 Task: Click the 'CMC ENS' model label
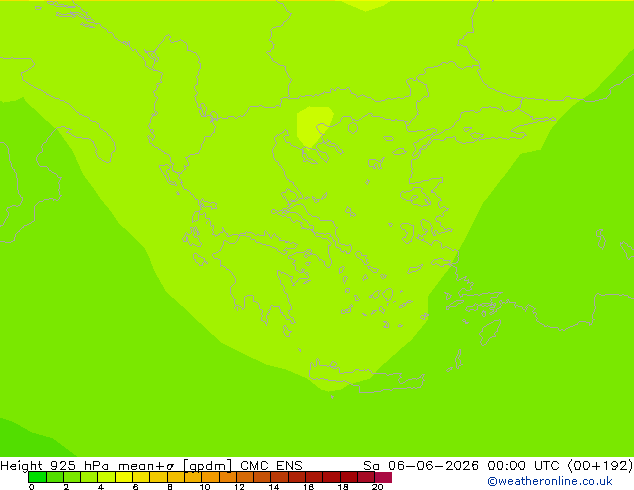271,466
